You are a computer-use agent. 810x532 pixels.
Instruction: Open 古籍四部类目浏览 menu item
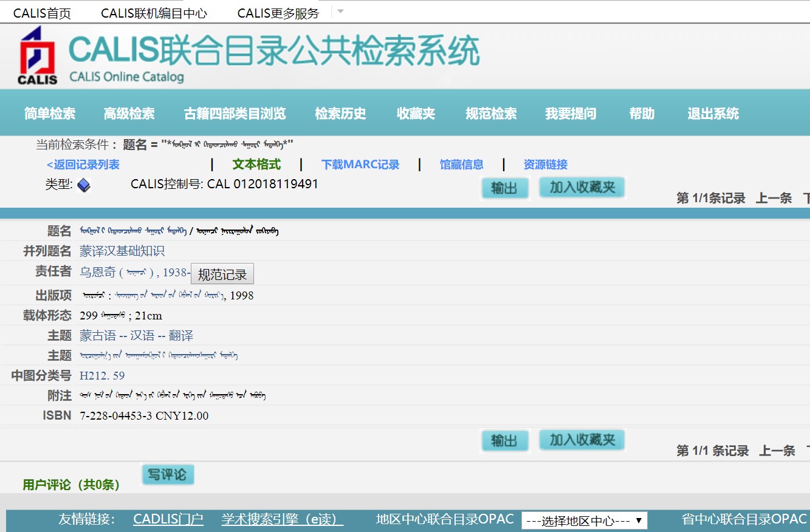(x=235, y=114)
